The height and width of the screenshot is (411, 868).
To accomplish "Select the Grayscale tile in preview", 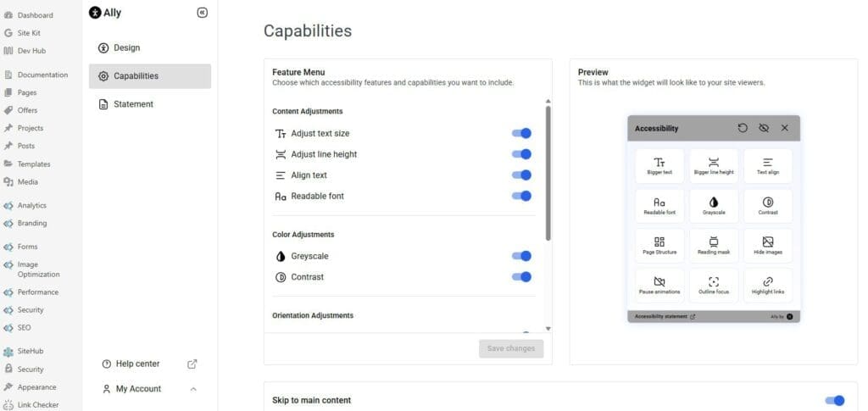I will point(714,206).
